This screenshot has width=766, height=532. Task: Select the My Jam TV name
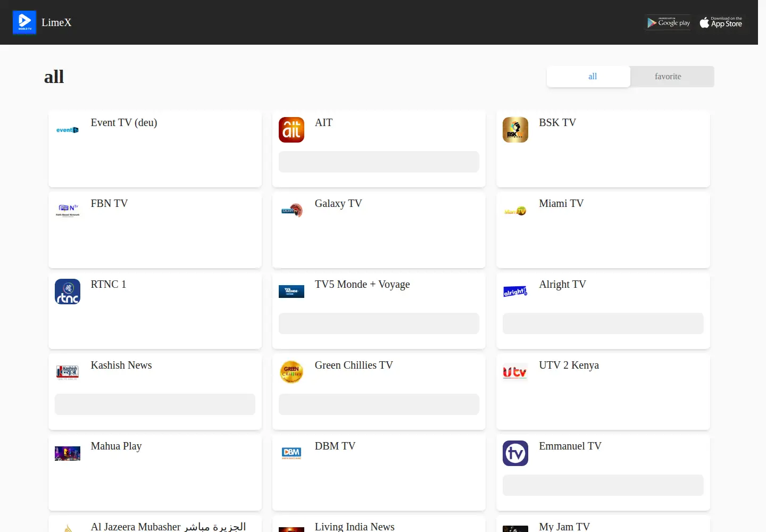coord(564,526)
